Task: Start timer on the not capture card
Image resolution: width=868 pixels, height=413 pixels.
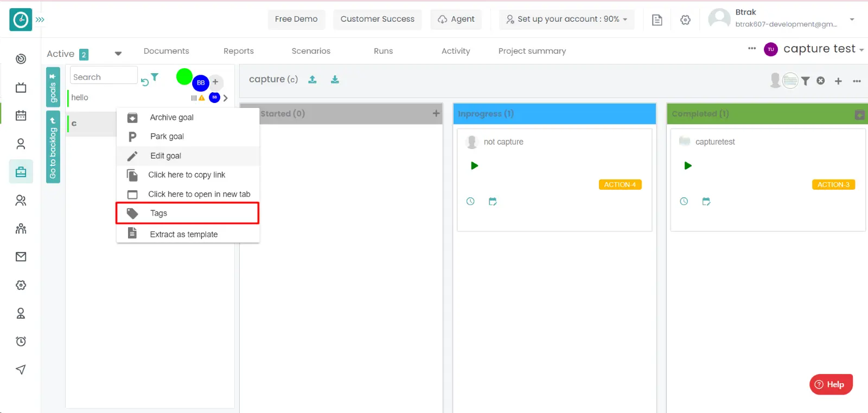Action: [474, 166]
